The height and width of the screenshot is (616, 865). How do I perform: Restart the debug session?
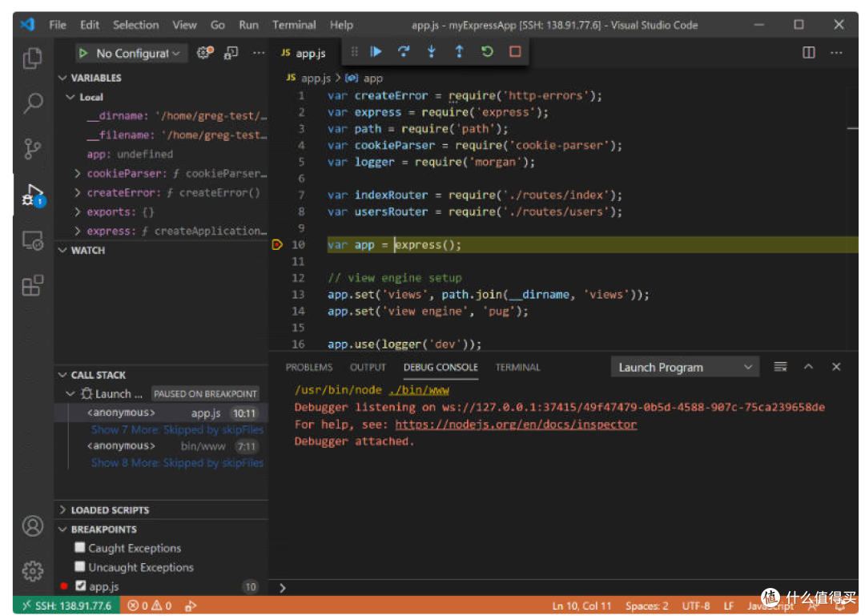pos(487,51)
